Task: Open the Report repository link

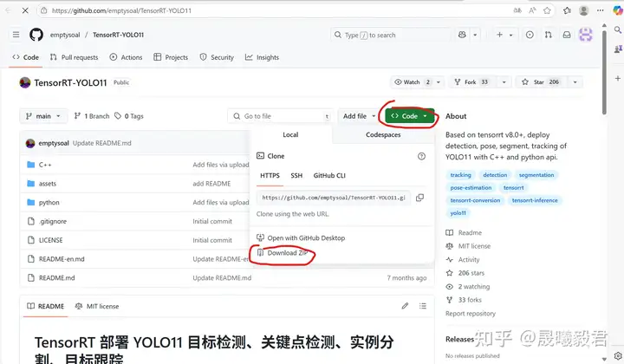Action: (x=471, y=314)
